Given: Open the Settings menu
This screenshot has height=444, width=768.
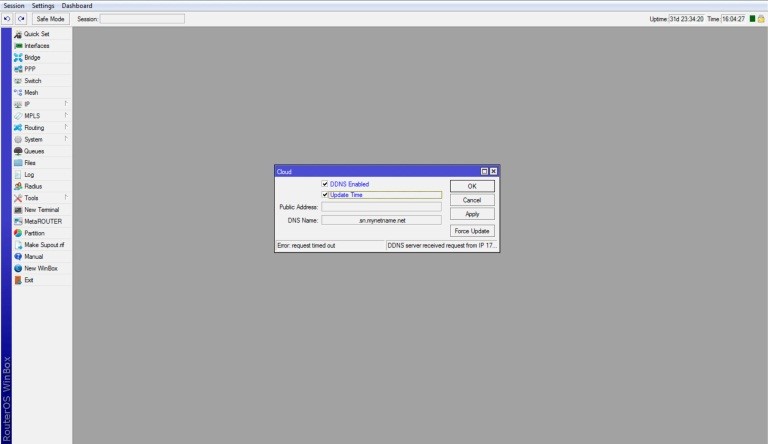Looking at the screenshot, I should pyautogui.click(x=43, y=6).
